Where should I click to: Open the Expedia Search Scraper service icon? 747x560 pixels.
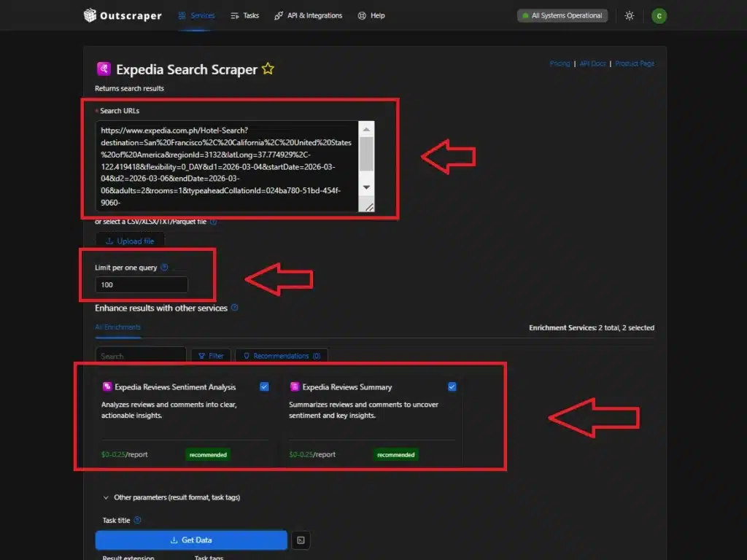click(x=103, y=69)
